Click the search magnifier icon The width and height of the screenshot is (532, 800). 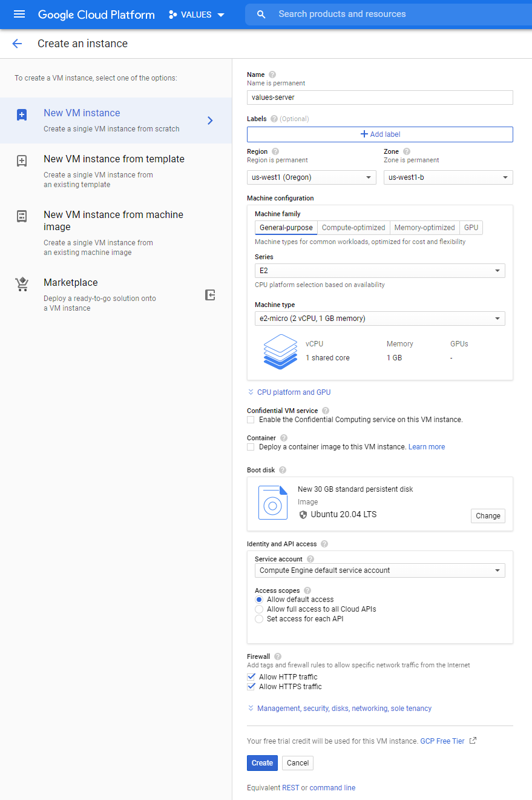tap(261, 15)
